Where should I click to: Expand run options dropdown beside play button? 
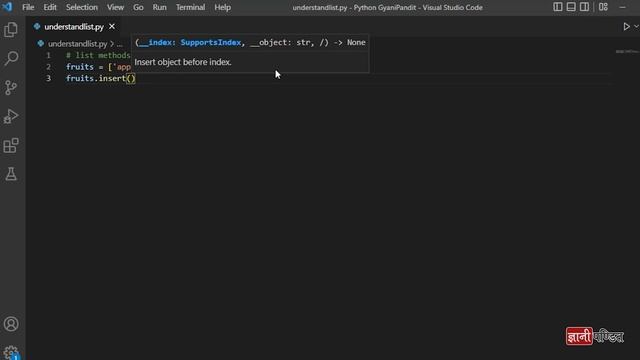(636, 27)
